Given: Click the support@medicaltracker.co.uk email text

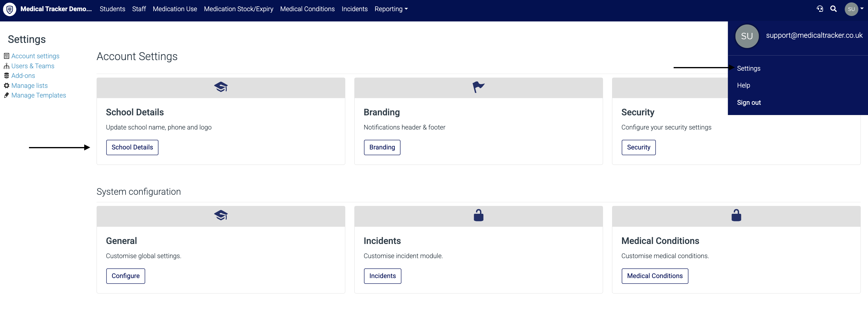Looking at the screenshot, I should tap(814, 35).
